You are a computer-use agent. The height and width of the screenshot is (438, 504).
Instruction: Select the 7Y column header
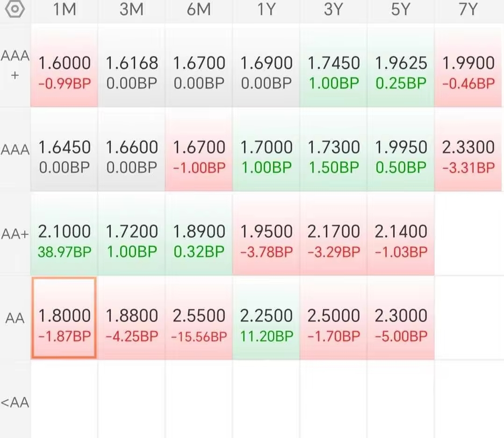tap(468, 9)
